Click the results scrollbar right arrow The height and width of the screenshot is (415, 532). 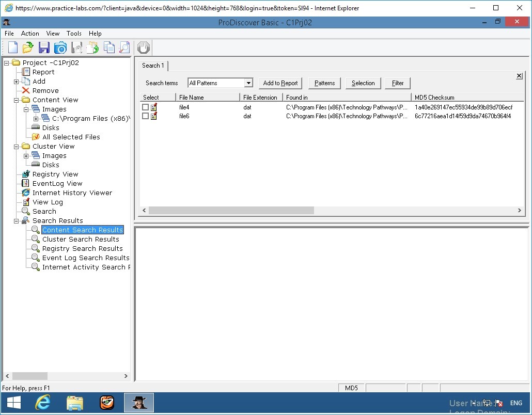pyautogui.click(x=519, y=210)
